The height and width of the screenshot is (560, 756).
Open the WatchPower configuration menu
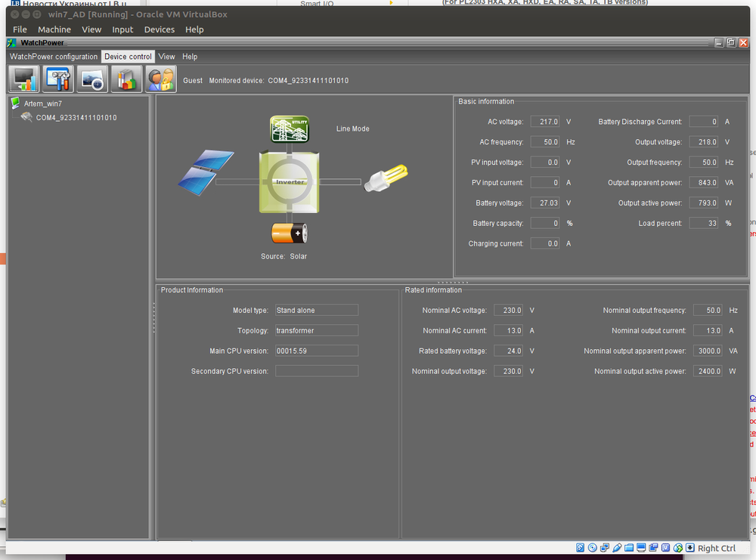click(x=54, y=57)
